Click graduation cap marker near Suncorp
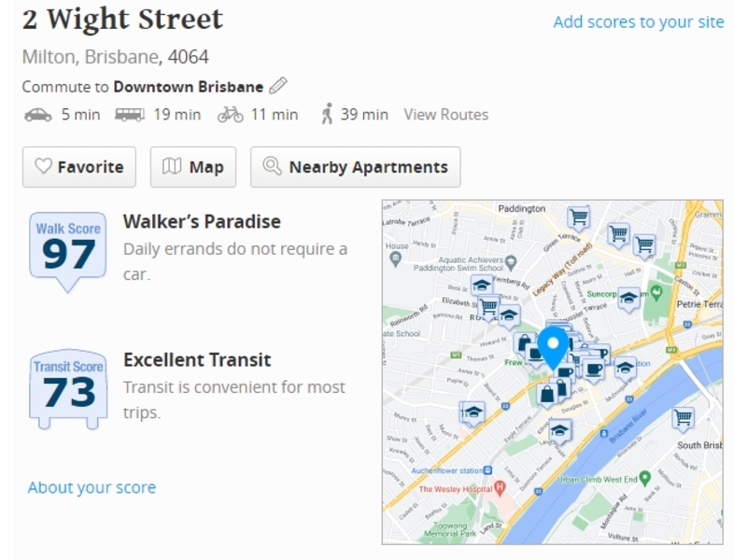The image size is (747, 560). coord(628,300)
